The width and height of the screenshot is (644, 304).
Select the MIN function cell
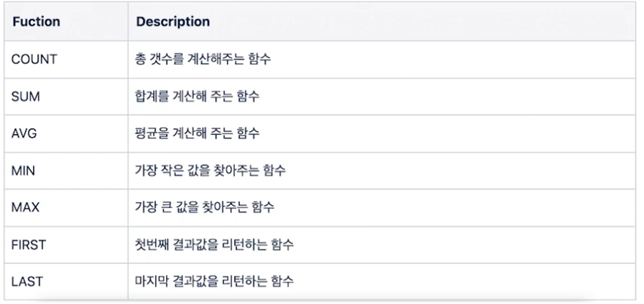click(66, 170)
